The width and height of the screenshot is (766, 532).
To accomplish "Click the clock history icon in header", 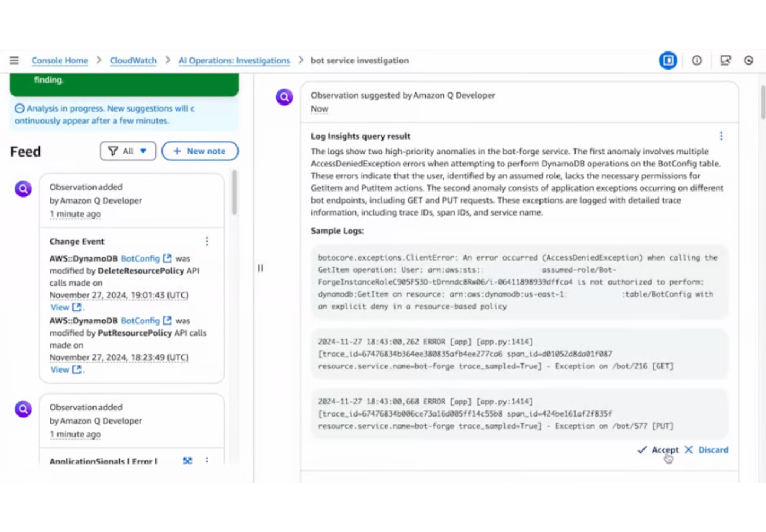I will point(749,60).
